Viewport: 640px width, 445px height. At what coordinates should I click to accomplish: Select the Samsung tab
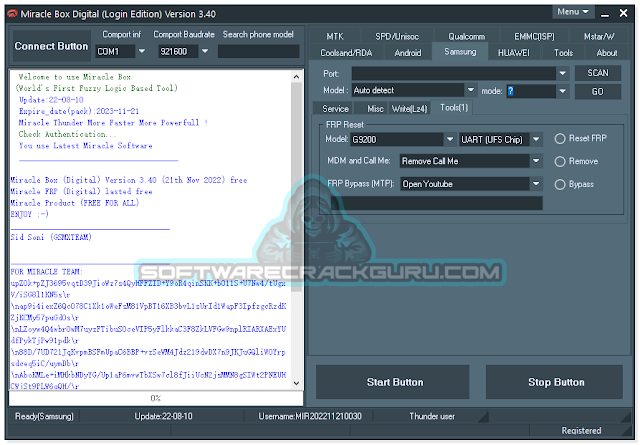pos(460,52)
